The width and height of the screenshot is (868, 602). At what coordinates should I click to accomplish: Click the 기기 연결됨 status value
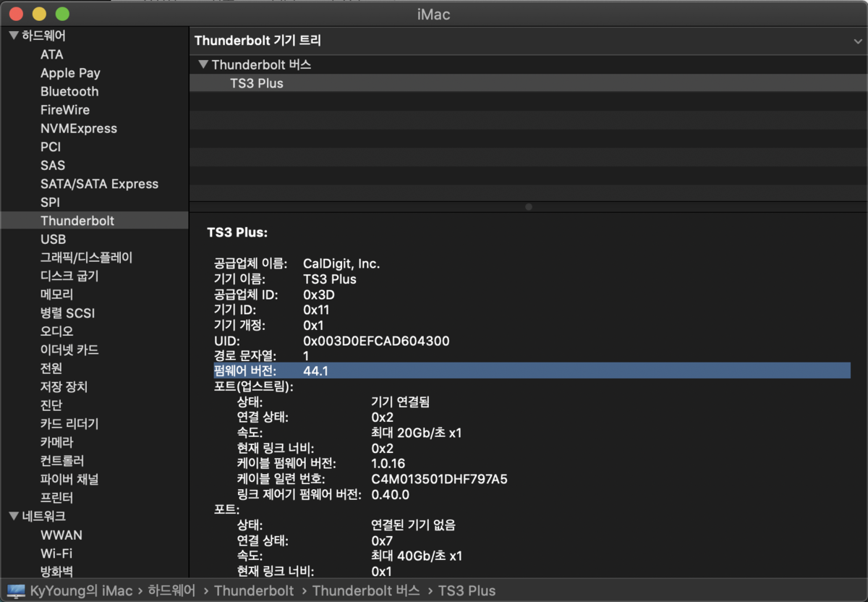400,402
